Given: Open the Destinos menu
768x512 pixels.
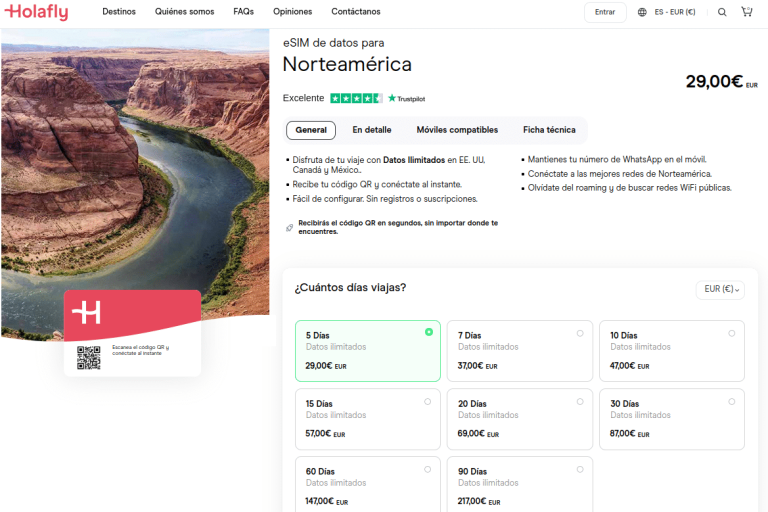Looking at the screenshot, I should point(119,12).
